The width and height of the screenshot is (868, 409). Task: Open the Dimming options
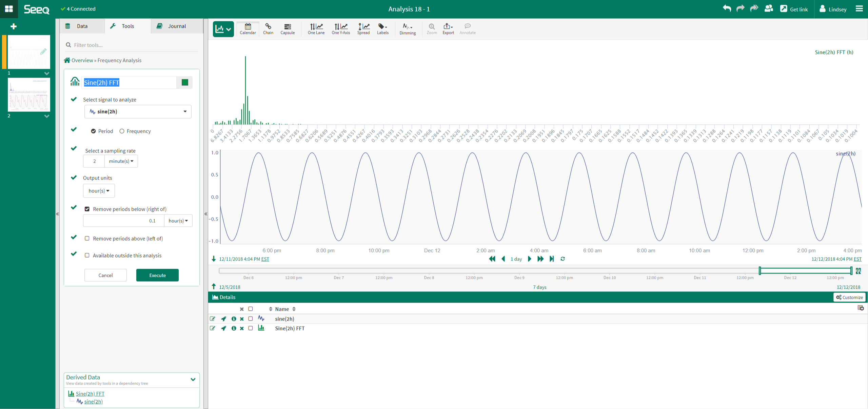pyautogui.click(x=408, y=29)
